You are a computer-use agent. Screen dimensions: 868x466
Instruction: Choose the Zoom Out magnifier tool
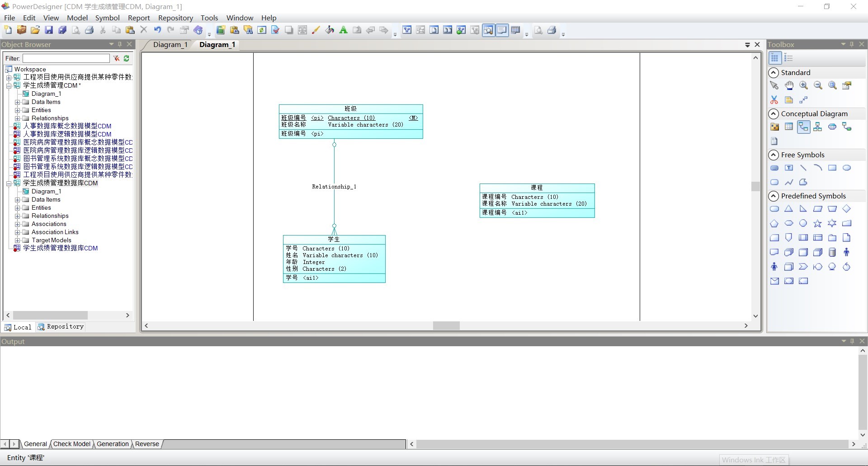coord(818,85)
